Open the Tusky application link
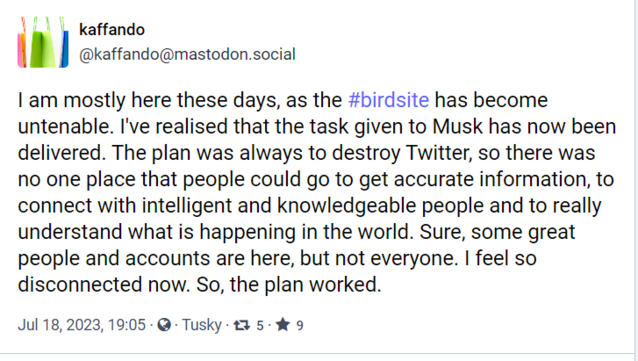638x361 pixels. pos(201,325)
